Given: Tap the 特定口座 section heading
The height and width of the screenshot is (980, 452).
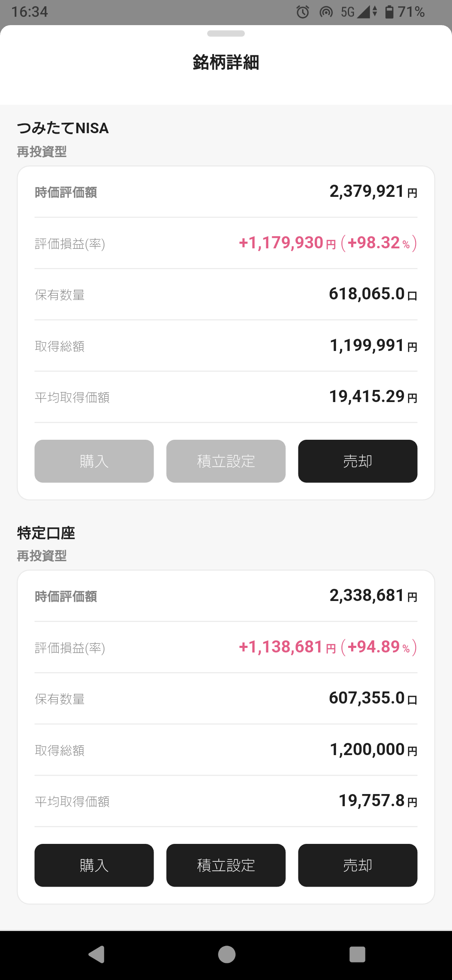Looking at the screenshot, I should [46, 533].
